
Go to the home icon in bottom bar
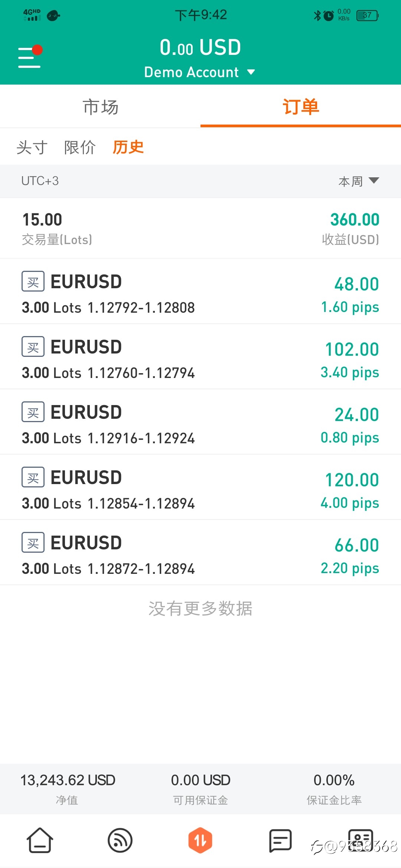[40, 840]
